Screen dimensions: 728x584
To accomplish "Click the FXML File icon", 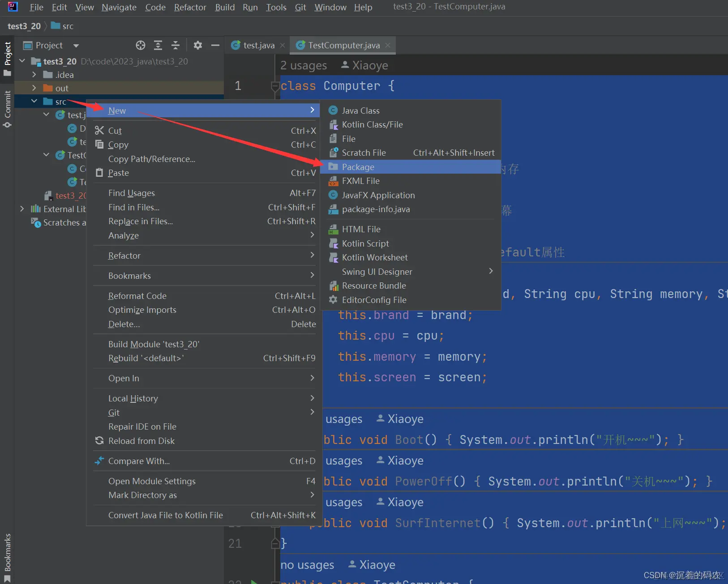I will point(333,181).
